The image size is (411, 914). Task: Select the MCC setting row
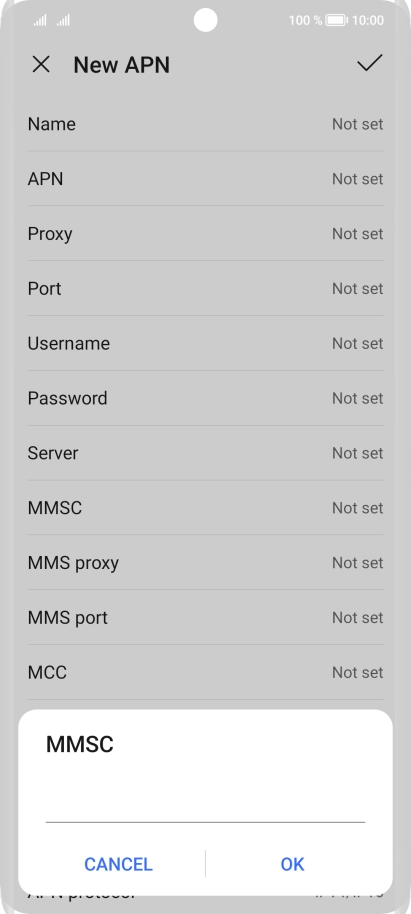(205, 672)
